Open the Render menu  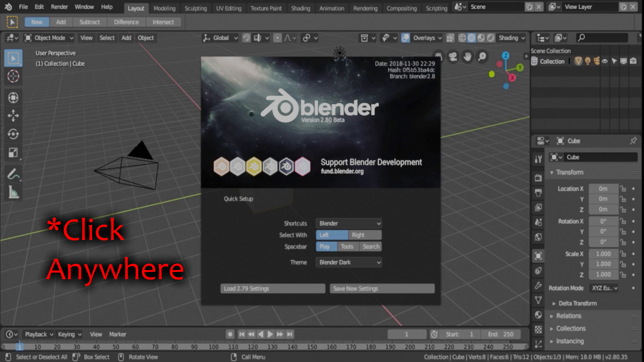click(59, 6)
